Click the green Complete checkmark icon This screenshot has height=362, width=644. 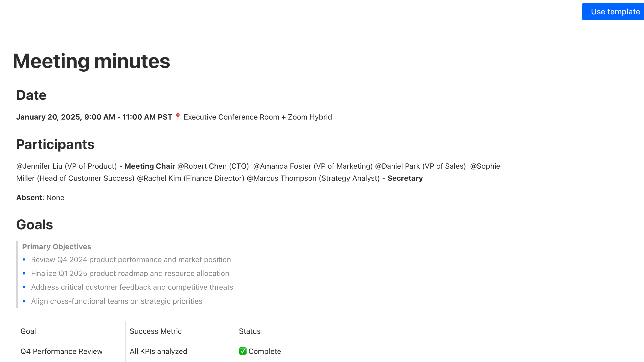point(243,351)
